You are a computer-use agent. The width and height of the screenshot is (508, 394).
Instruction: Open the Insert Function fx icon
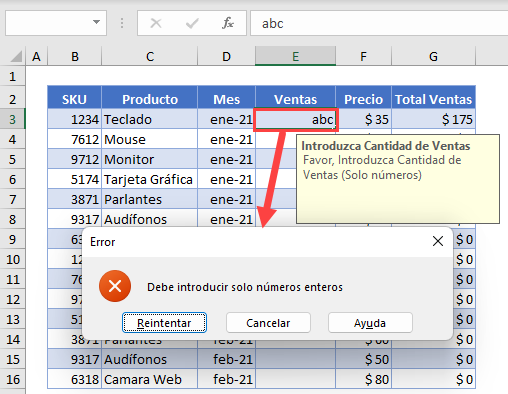pyautogui.click(x=228, y=23)
